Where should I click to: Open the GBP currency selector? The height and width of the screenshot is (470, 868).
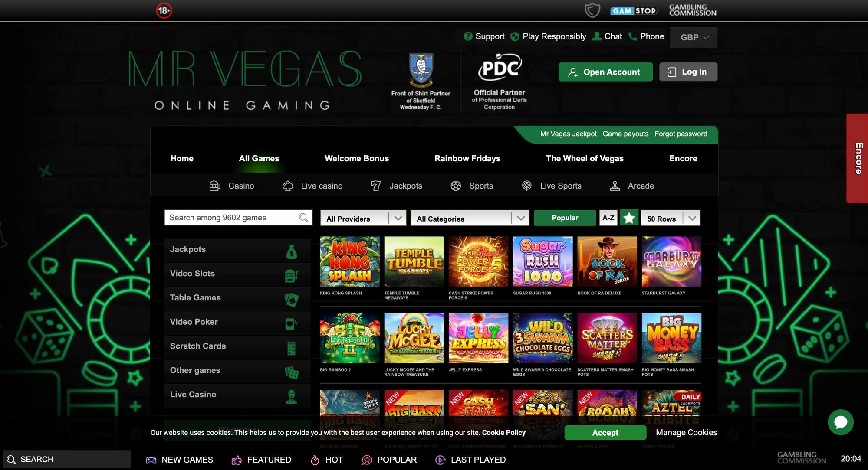coord(694,37)
